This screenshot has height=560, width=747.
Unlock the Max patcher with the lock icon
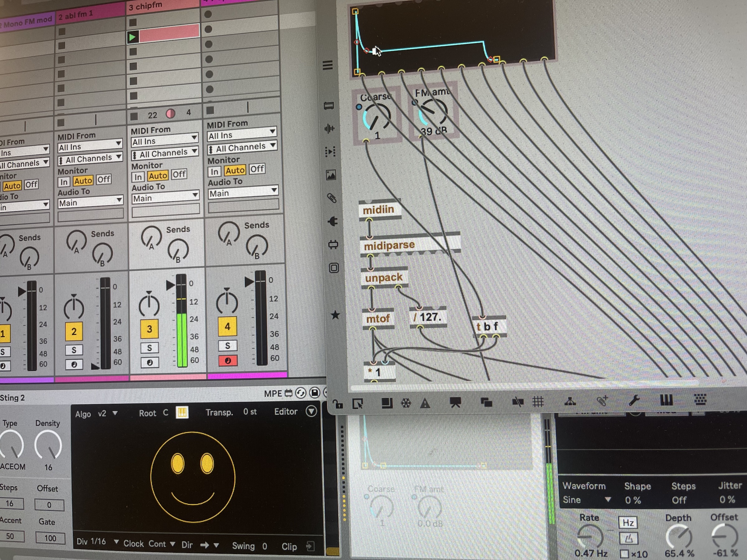click(x=338, y=404)
